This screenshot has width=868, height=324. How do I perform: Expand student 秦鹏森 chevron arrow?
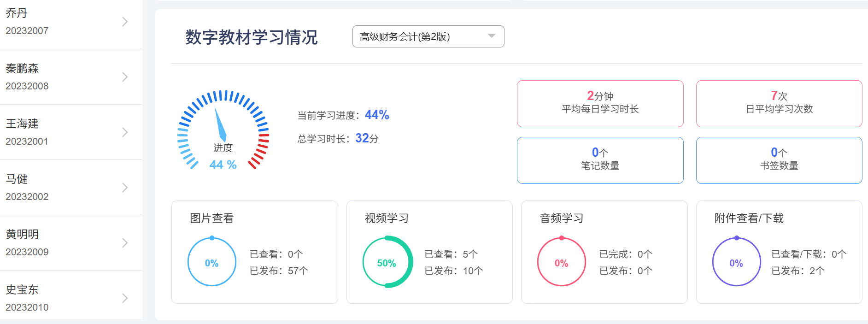pos(125,77)
